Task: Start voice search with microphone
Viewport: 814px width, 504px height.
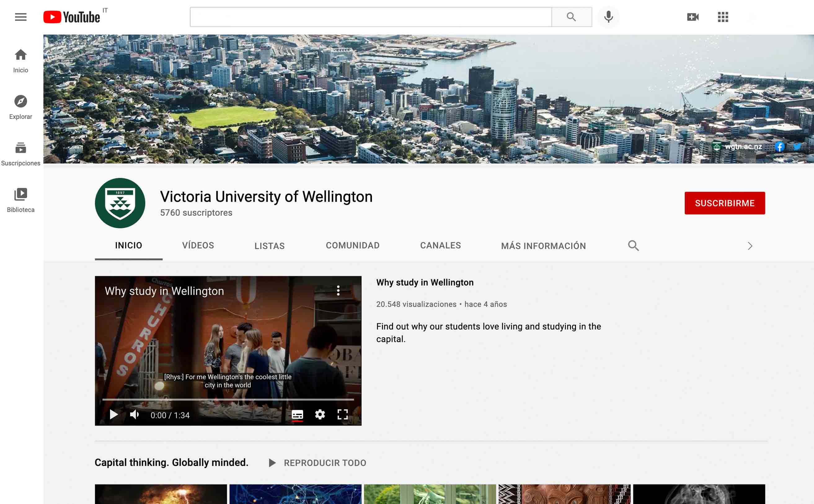Action: click(x=608, y=17)
